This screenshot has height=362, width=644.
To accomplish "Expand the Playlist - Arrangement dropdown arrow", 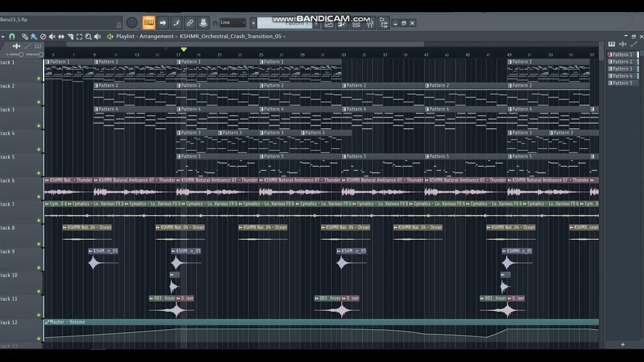I will (x=176, y=37).
